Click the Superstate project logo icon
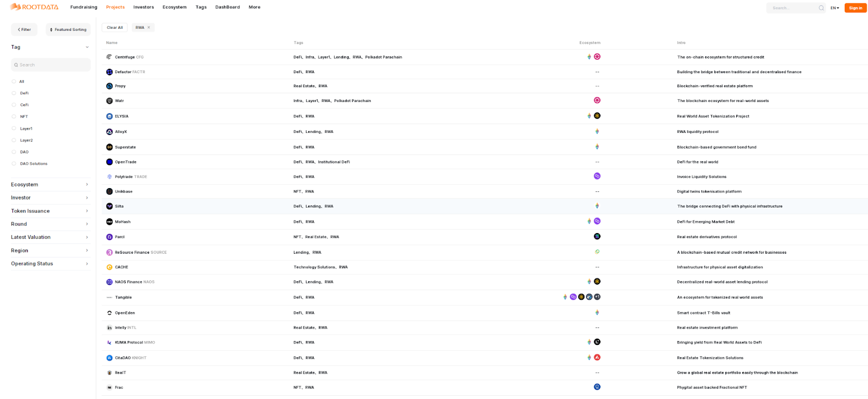This screenshot has height=399, width=868. 109,147
